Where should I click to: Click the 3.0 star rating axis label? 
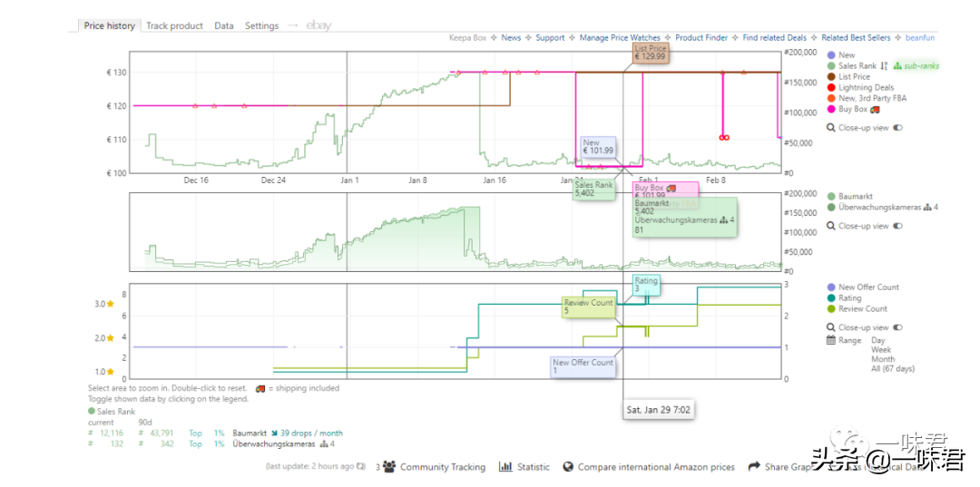click(103, 304)
